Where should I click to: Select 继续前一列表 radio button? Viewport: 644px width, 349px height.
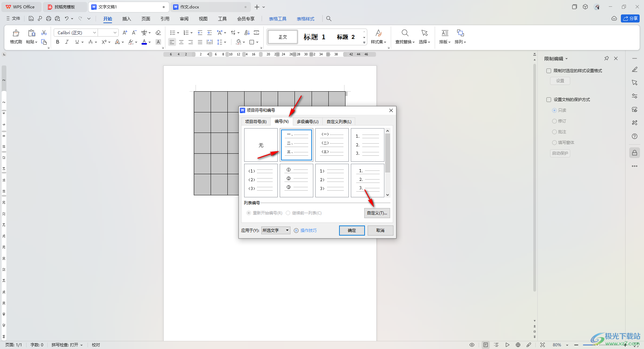[288, 213]
